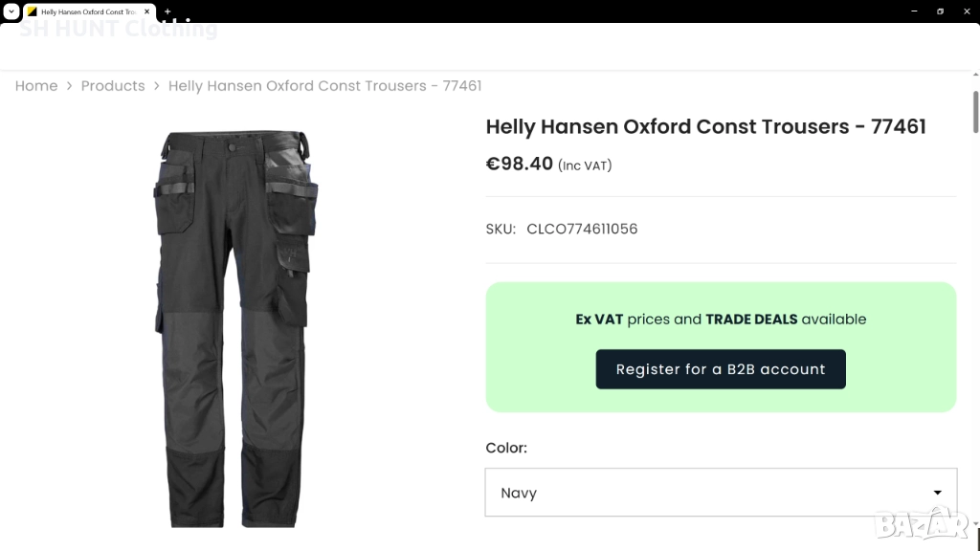The height and width of the screenshot is (551, 980).
Task: Click the SKU code CLCO774611056
Action: 582,230
